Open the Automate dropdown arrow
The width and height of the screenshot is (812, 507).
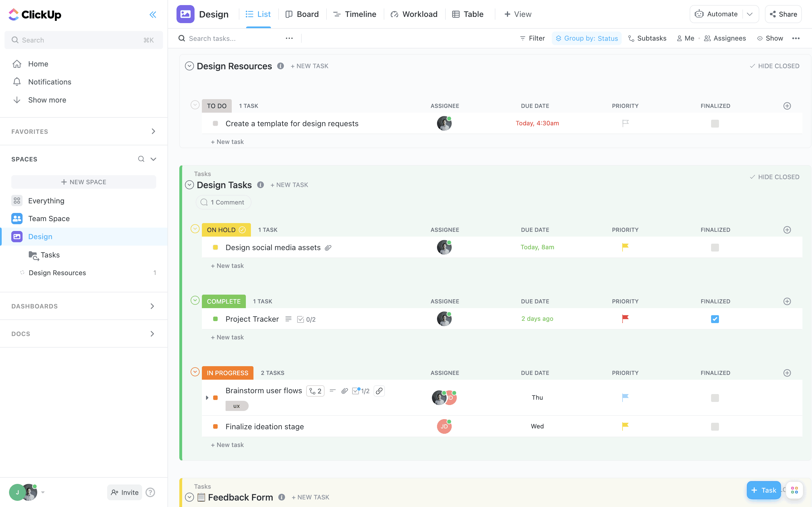[750, 14]
